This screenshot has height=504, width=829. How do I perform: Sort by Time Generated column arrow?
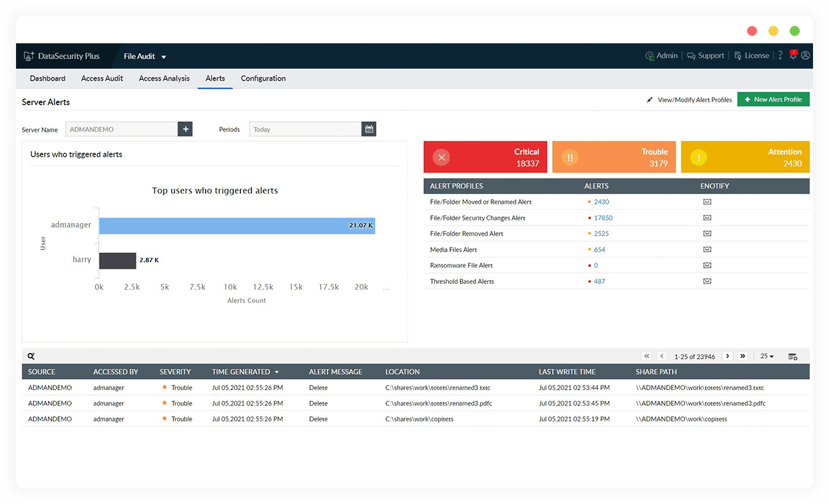pos(277,372)
